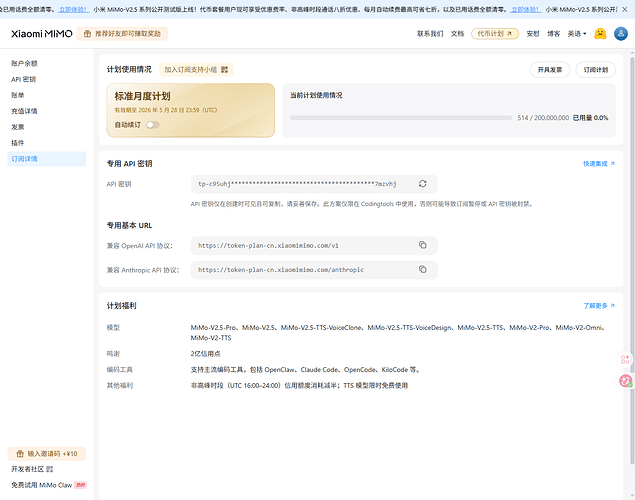Click the Xiaomi MiMo logo
The height and width of the screenshot is (500, 635).
coord(42,34)
